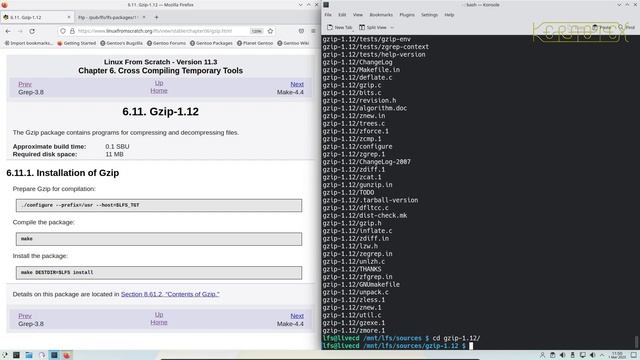The height and width of the screenshot is (360, 640).
Task: Open Gentoo Forums bookmark
Action: tap(166, 43)
